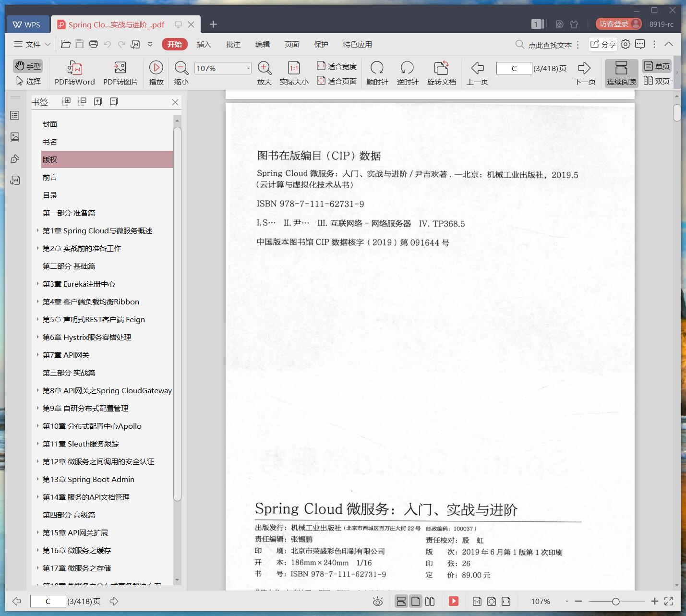Switch to 插入 ribbon tab
The height and width of the screenshot is (616, 686).
204,44
